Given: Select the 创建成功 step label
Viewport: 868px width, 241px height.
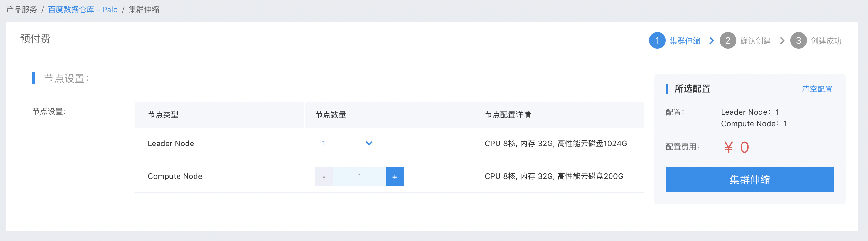Looking at the screenshot, I should point(826,41).
